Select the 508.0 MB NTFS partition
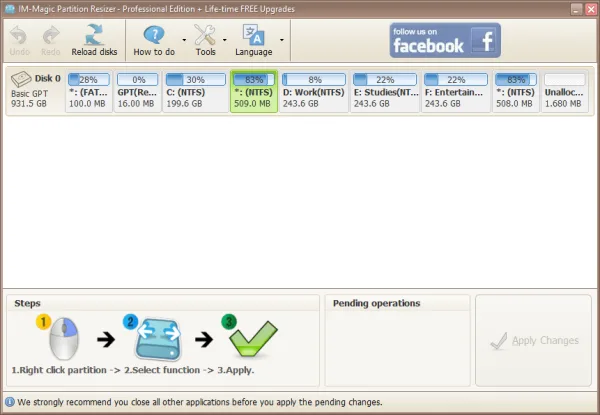This screenshot has height=415, width=600. point(515,91)
